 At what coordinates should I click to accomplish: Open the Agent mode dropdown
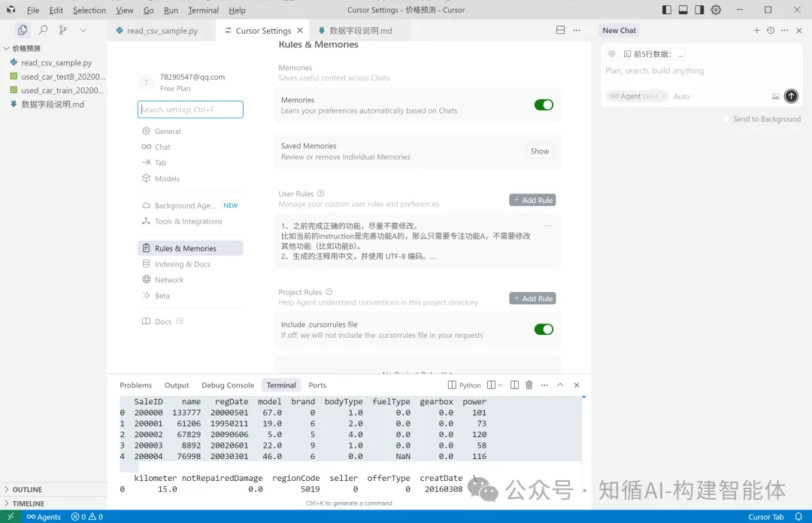637,96
